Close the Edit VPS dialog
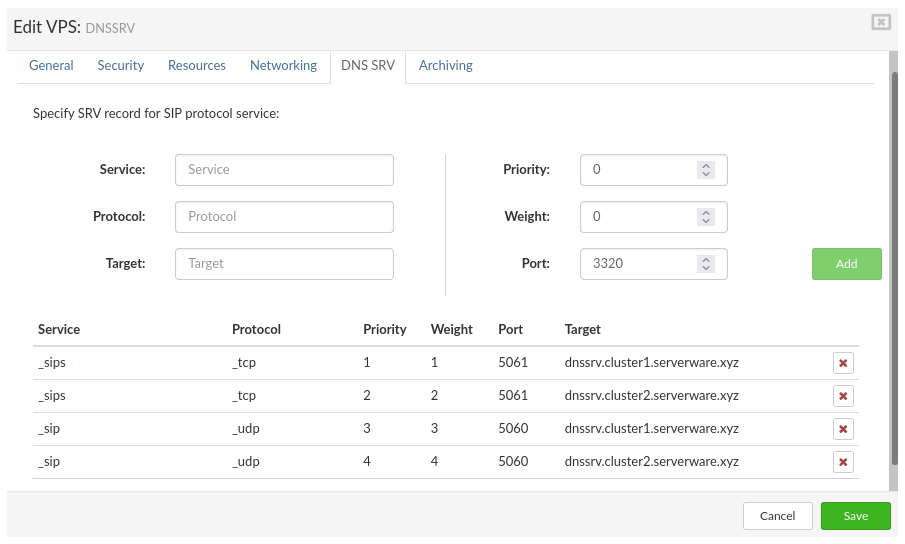Screen dimensions: 905x544 coord(880,22)
